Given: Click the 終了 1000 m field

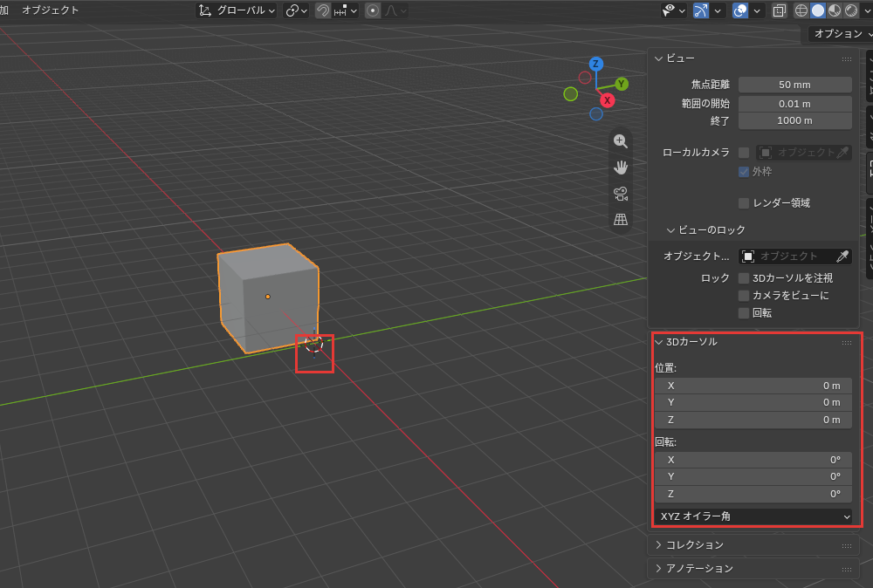Looking at the screenshot, I should click(x=795, y=120).
